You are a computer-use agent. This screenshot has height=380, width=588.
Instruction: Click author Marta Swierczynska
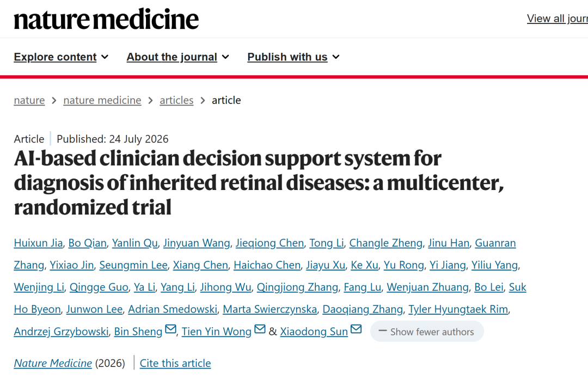point(269,309)
